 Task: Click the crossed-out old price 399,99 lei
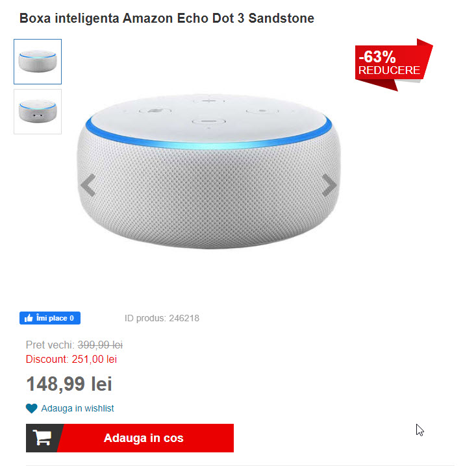pos(100,345)
